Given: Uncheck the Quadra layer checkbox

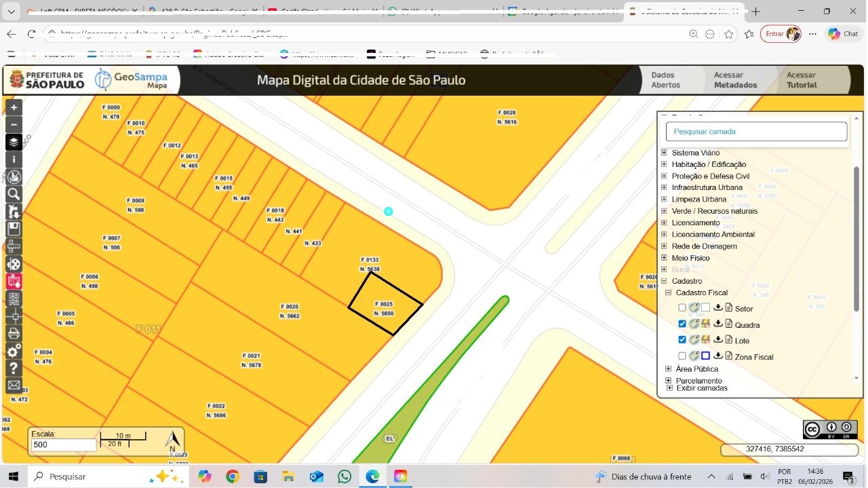Looking at the screenshot, I should [x=682, y=324].
